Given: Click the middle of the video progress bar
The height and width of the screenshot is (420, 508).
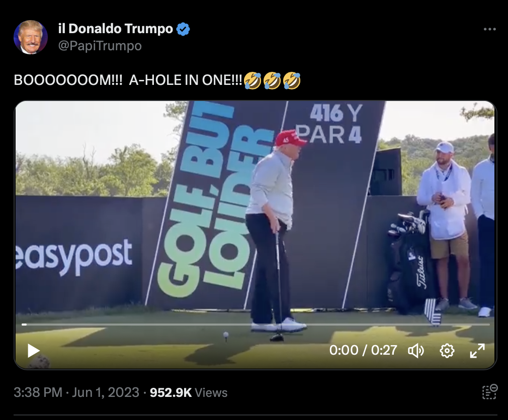Looking at the screenshot, I should pos(256,324).
